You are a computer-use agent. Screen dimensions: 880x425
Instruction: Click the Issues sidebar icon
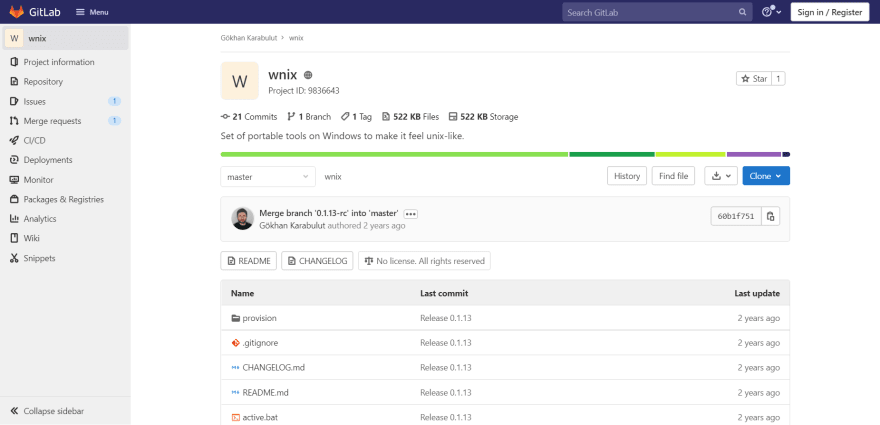coord(14,101)
